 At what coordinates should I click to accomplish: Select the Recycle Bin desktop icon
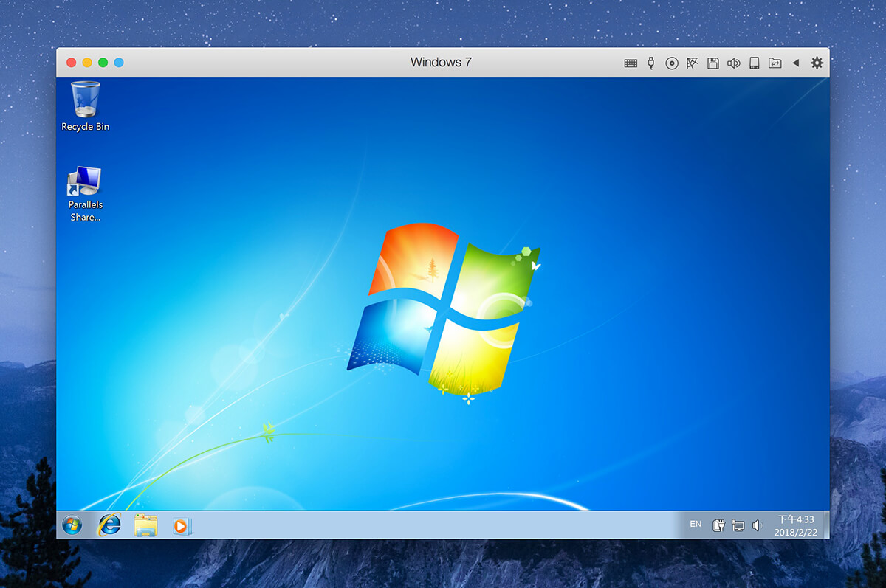(x=85, y=107)
